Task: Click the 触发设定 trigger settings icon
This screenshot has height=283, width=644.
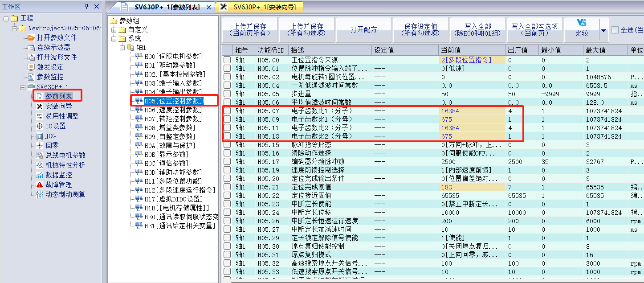Action: coord(31,67)
